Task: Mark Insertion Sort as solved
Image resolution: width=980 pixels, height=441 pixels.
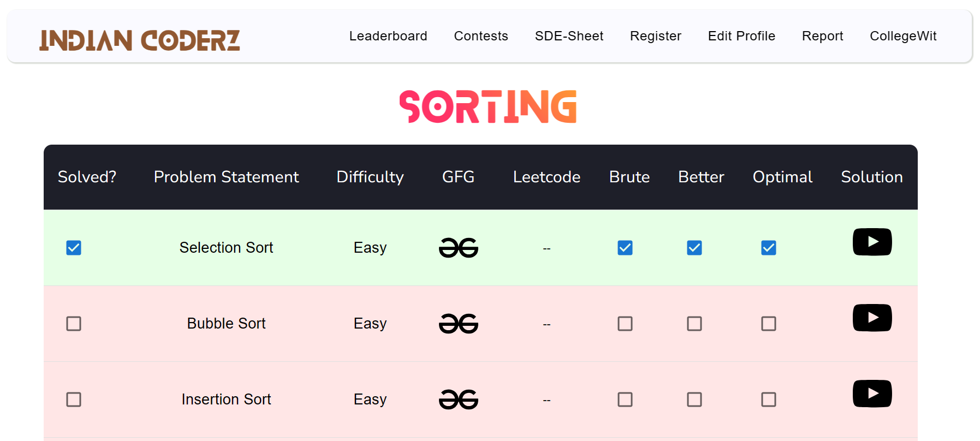Action: [x=74, y=400]
